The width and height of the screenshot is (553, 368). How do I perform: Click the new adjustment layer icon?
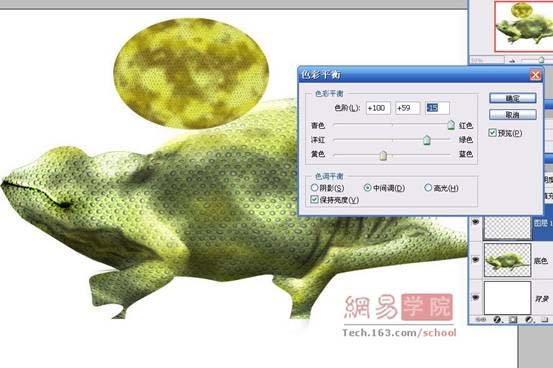[529, 320]
